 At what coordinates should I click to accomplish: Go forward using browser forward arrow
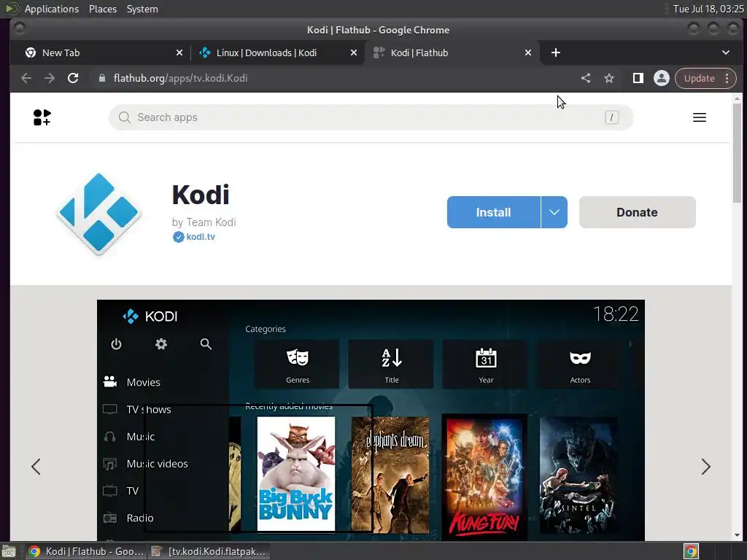pyautogui.click(x=50, y=78)
